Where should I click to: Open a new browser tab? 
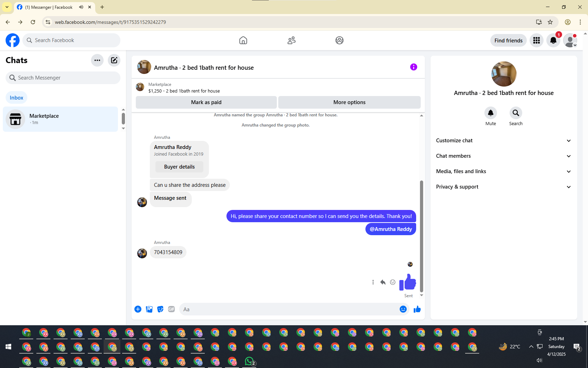coord(102,7)
